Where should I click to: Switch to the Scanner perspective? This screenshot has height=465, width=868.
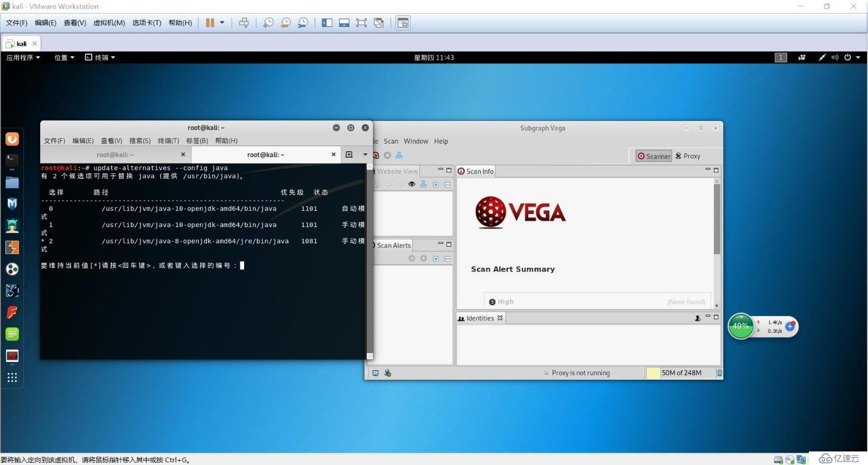654,156
